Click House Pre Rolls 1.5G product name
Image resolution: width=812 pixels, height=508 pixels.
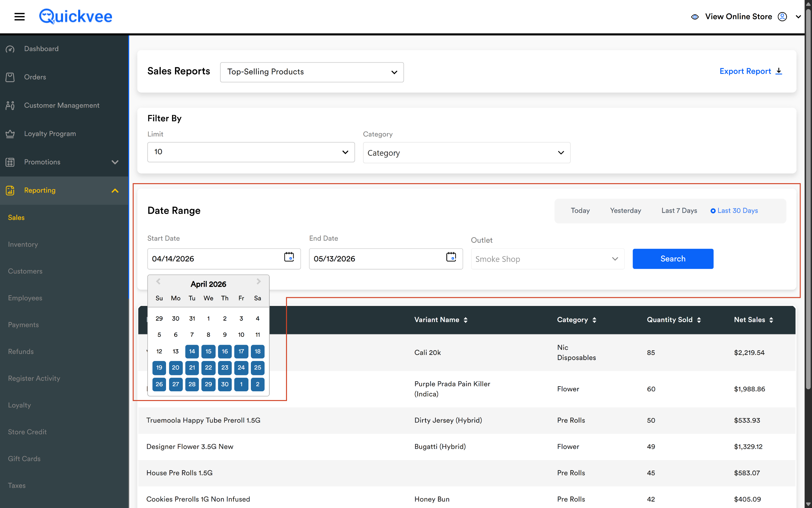point(179,473)
